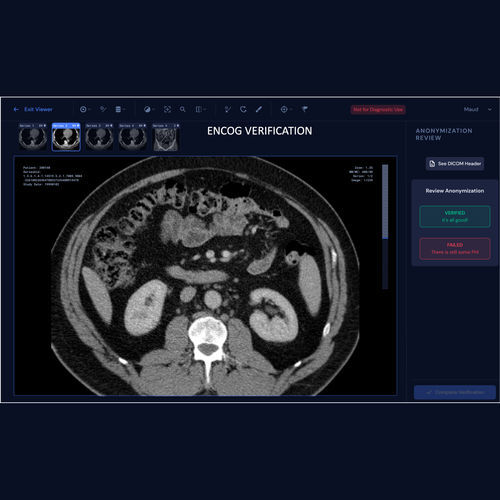Select the highlighted Series 2 thumbnail
This screenshot has height=500, width=500.
pyautogui.click(x=66, y=137)
